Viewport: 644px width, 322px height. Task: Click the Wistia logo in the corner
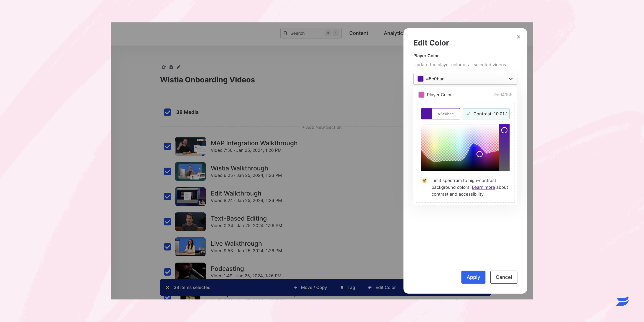622,301
